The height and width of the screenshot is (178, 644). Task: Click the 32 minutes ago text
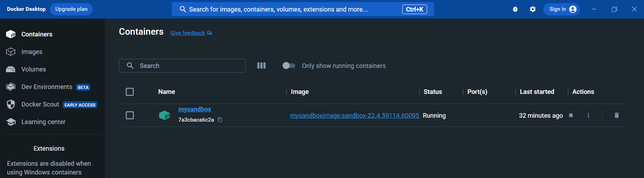pos(541,116)
